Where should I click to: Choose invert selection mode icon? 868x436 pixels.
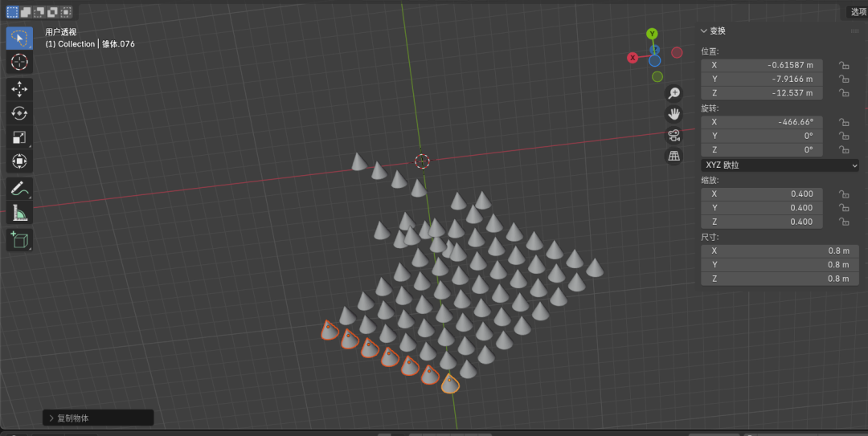[x=52, y=11]
